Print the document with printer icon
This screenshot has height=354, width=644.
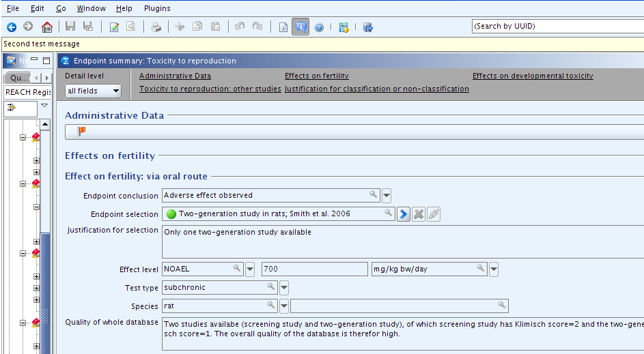pos(156,27)
